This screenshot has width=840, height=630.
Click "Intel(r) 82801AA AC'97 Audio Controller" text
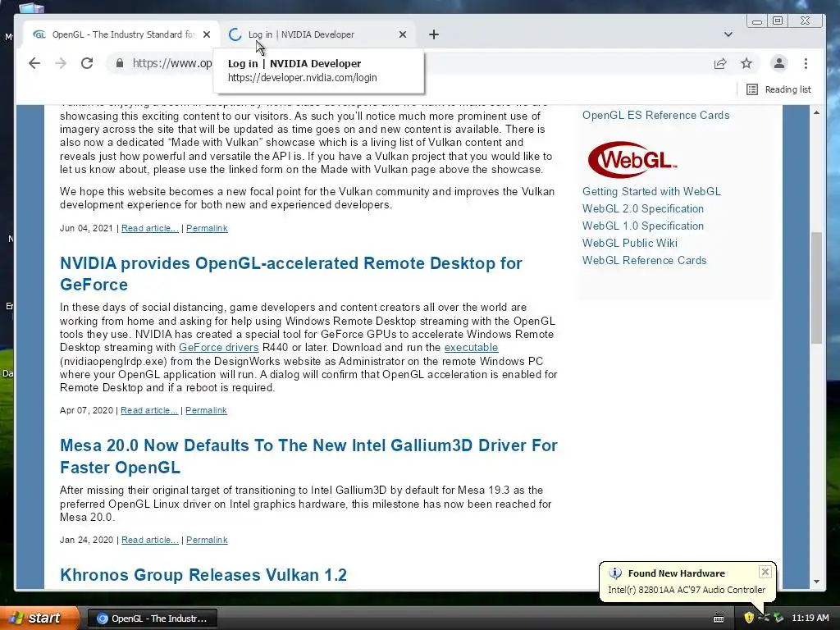[x=687, y=590]
